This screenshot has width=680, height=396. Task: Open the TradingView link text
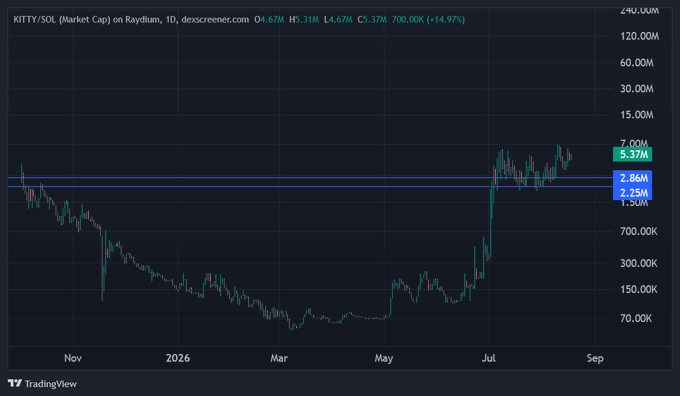[x=50, y=384]
